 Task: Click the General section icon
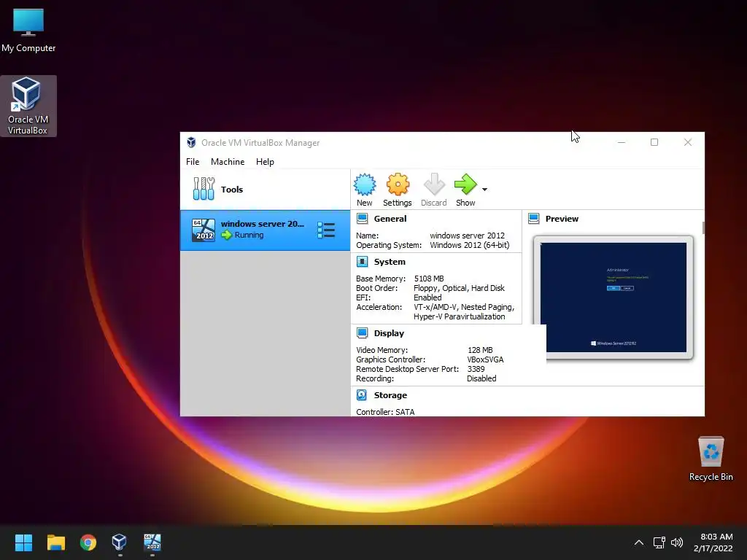pos(362,219)
